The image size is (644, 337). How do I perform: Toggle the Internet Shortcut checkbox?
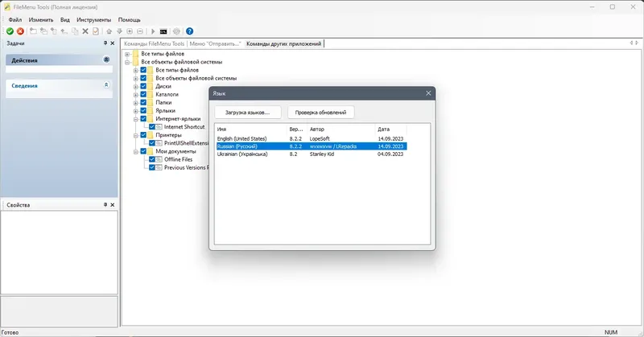click(152, 127)
